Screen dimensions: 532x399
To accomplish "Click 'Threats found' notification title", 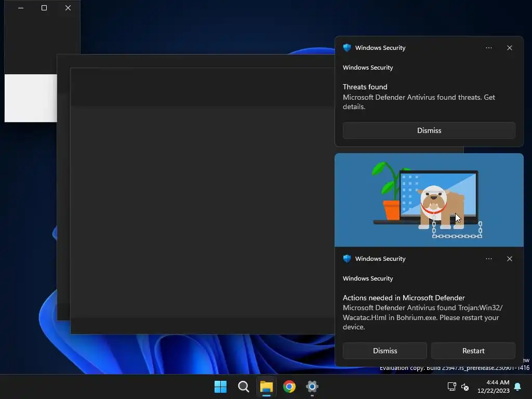I will click(x=365, y=87).
